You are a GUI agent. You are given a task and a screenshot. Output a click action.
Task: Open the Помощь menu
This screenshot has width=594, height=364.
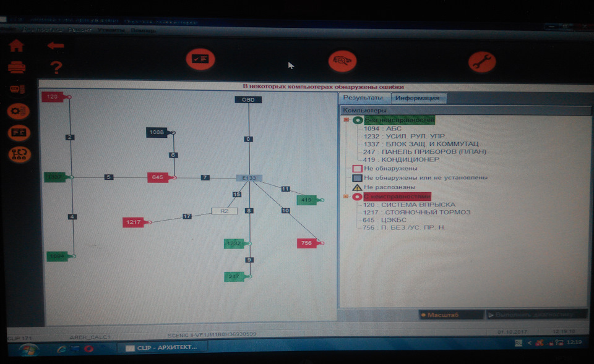(143, 30)
